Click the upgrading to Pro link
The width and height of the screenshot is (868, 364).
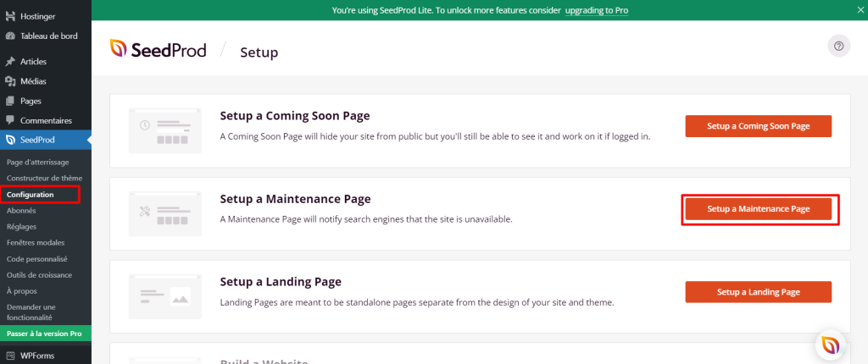tap(597, 10)
